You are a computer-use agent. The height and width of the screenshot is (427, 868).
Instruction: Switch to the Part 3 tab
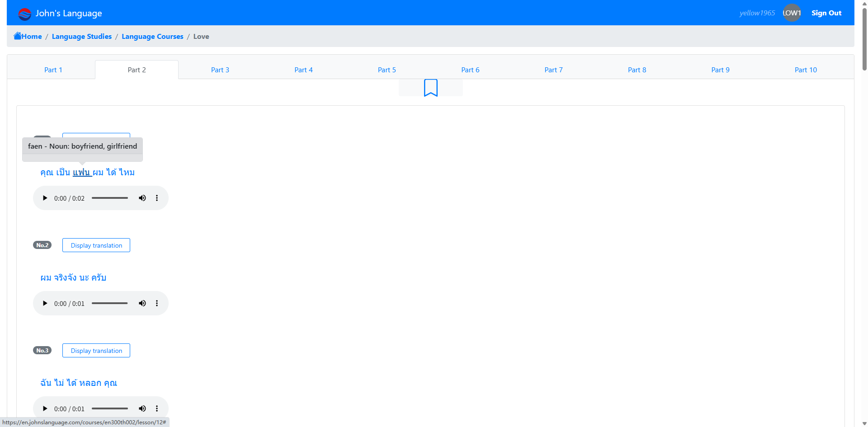220,70
